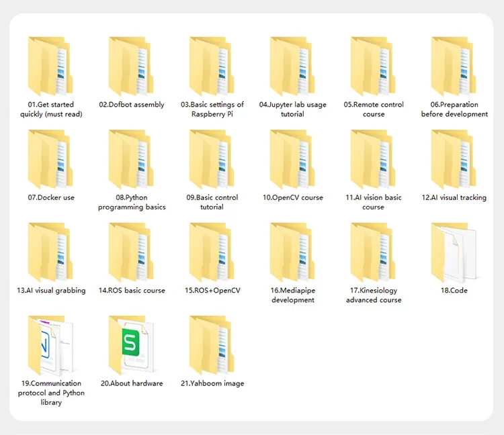Click the 16.Mediapipe development folder
Screen dimensions: 504x435
pyautogui.click(x=292, y=252)
